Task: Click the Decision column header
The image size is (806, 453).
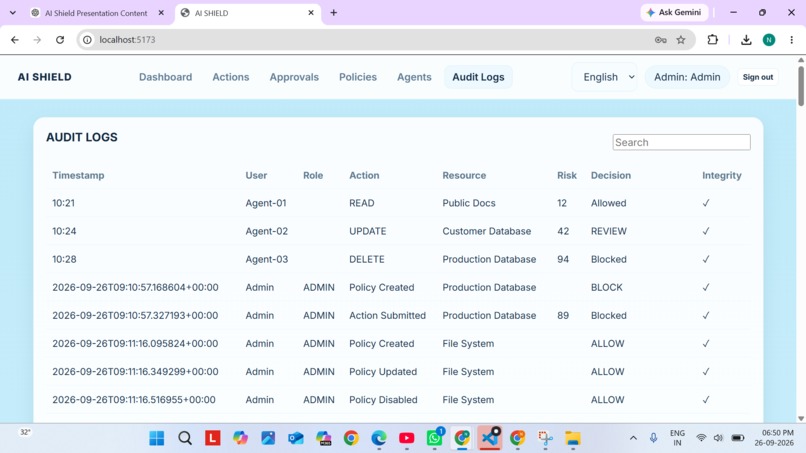Action: coord(611,175)
